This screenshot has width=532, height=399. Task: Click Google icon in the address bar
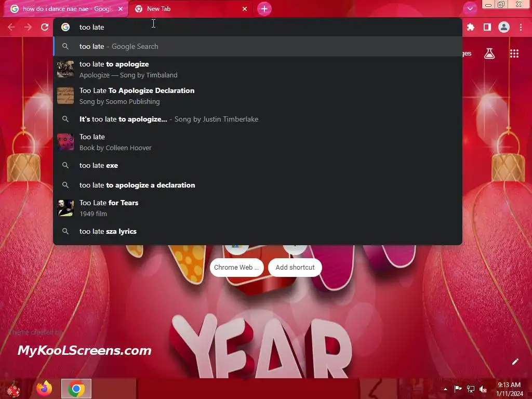(x=65, y=27)
